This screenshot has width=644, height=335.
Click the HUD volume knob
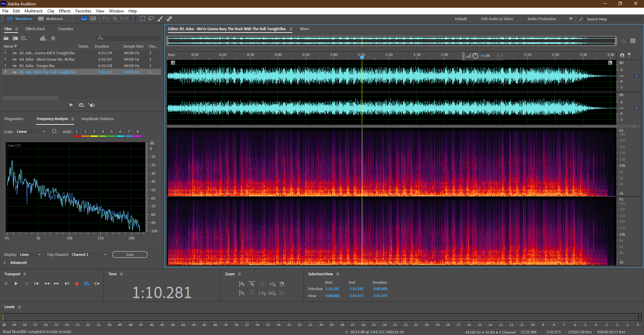[475, 56]
